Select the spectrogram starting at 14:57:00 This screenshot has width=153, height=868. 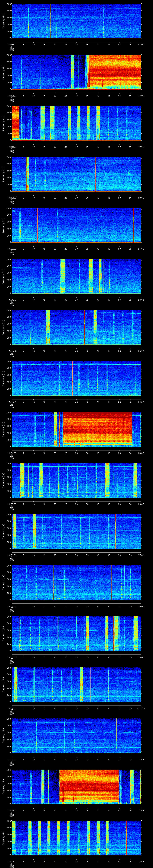click(76, 583)
